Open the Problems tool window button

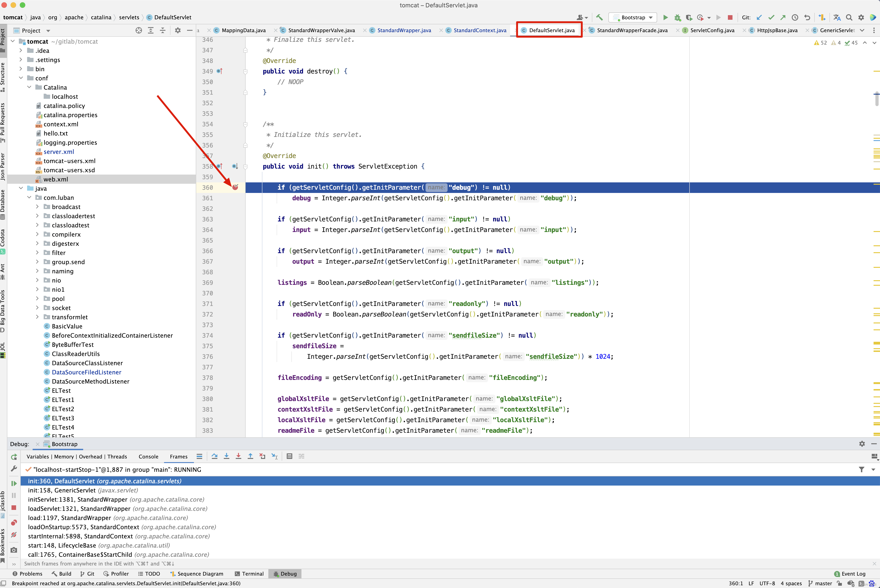click(27, 574)
